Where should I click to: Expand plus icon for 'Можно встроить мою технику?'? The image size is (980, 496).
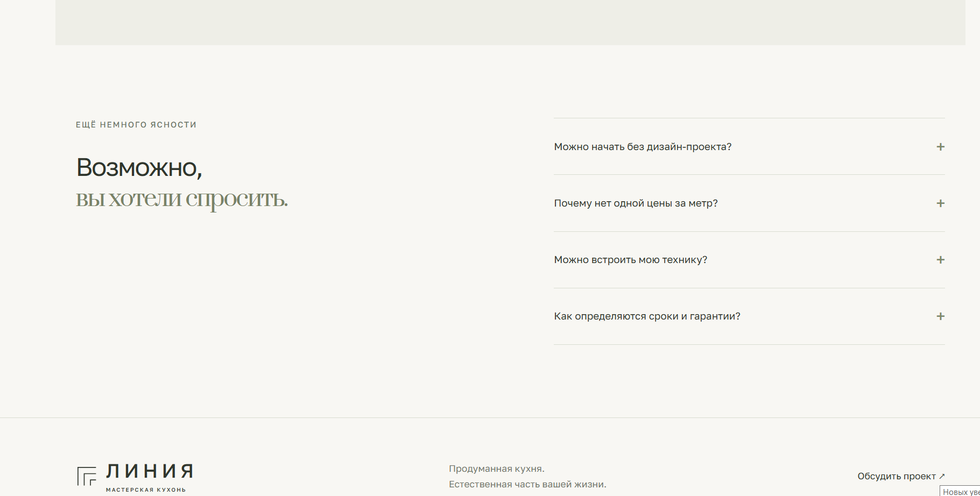[940, 260]
